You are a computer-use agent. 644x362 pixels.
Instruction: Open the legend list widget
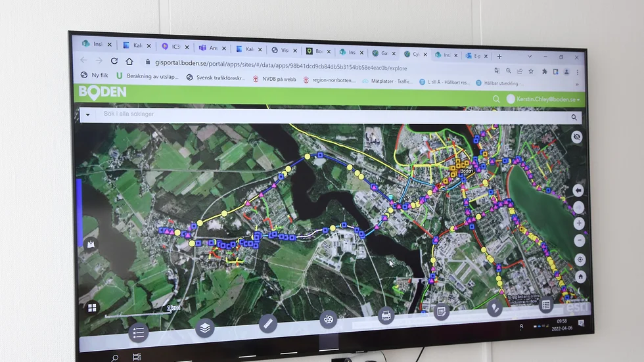139,332
